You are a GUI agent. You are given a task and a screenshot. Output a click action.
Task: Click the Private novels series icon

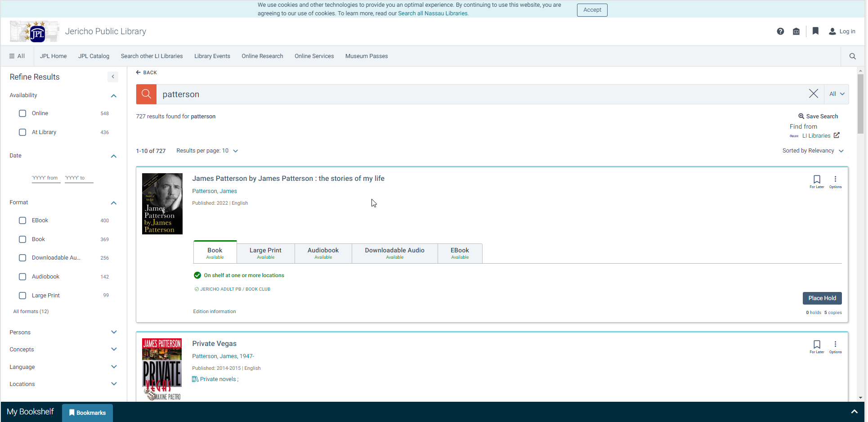click(195, 379)
